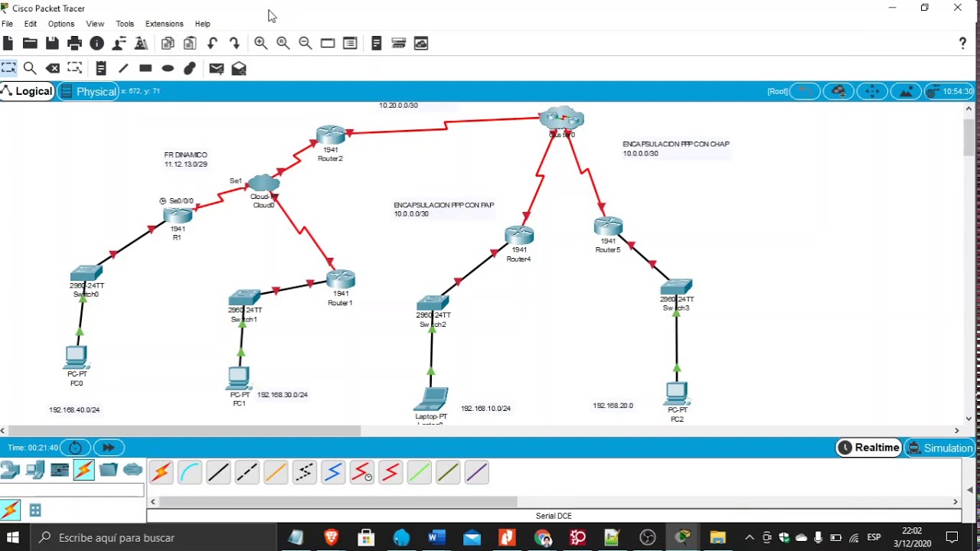
Task: Open the Tools menu
Action: coord(125,24)
